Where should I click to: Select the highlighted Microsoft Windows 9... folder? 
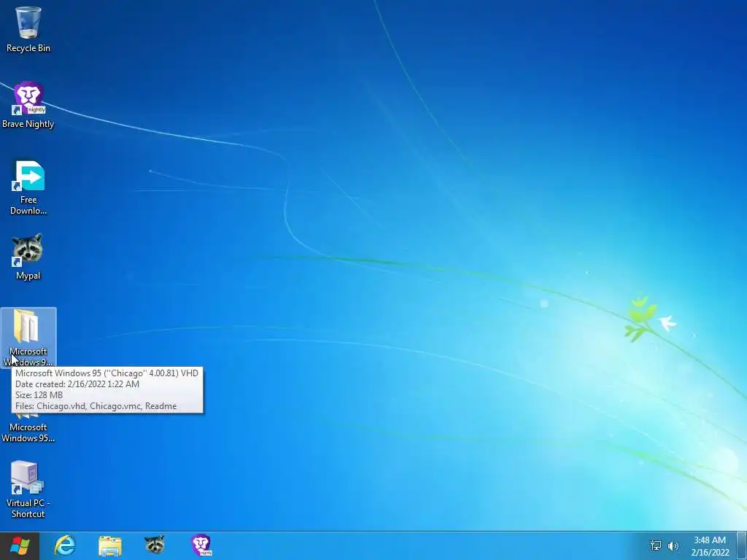[x=28, y=338]
